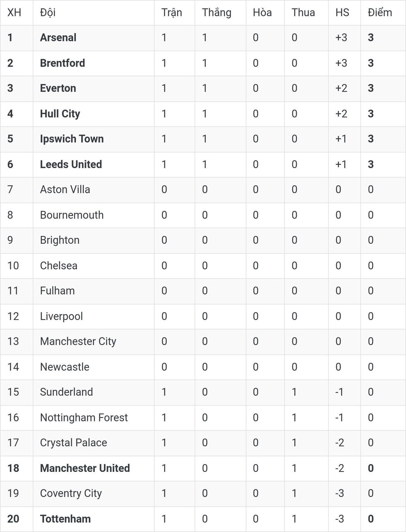The height and width of the screenshot is (532, 406).
Task: Open the Everton team entry
Action: pyautogui.click(x=58, y=89)
